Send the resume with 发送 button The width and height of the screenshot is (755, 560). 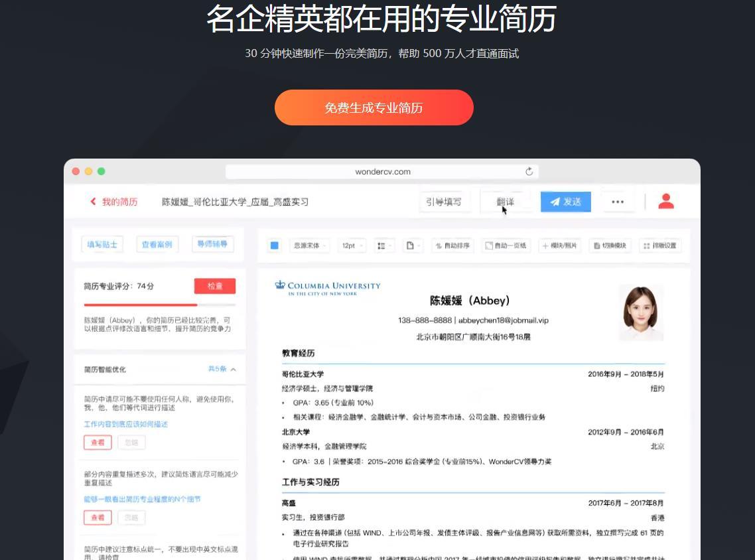click(x=566, y=202)
